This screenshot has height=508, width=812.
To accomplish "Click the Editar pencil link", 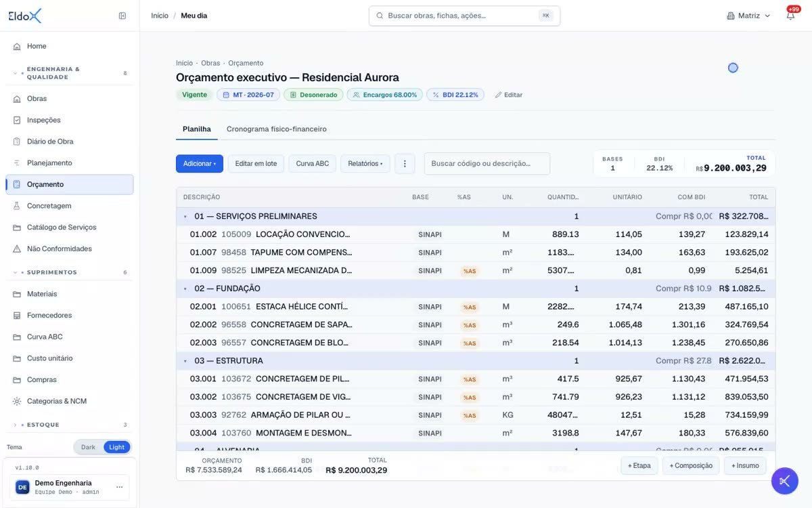I will 509,95.
